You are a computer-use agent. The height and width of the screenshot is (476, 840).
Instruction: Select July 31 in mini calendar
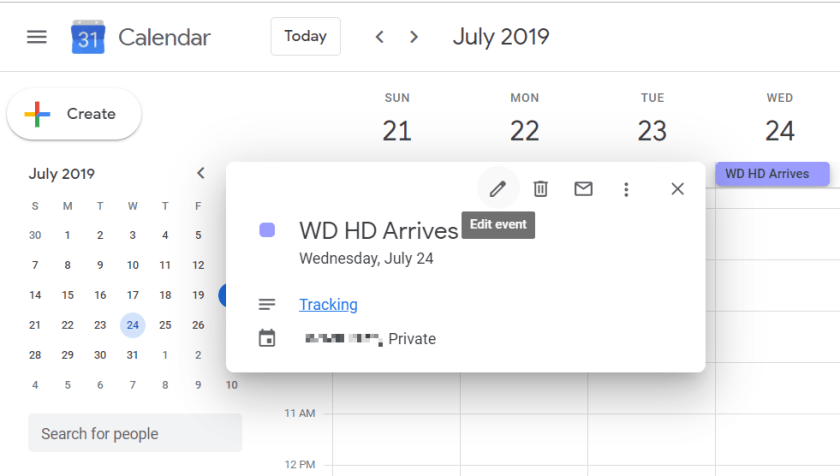click(x=132, y=355)
